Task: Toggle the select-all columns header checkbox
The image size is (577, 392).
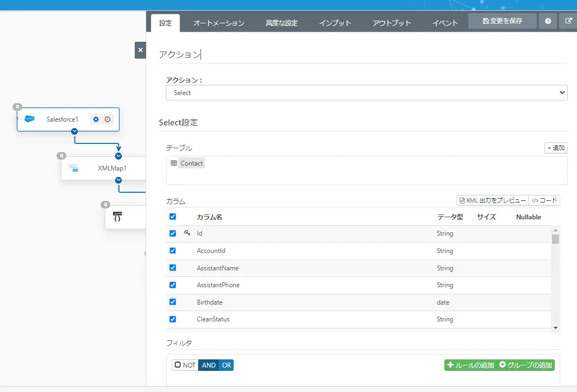Action: pyautogui.click(x=173, y=217)
